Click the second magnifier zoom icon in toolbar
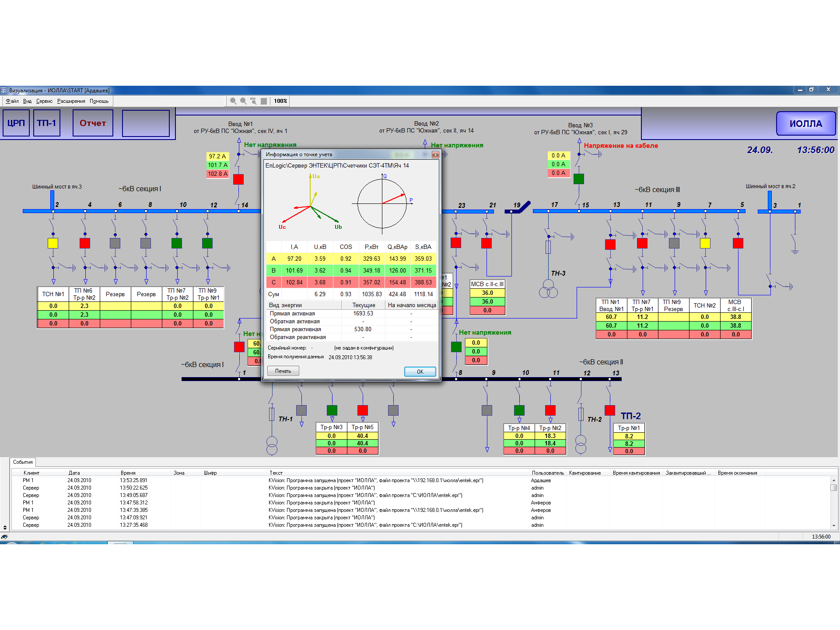840x630 pixels. pos(243,101)
